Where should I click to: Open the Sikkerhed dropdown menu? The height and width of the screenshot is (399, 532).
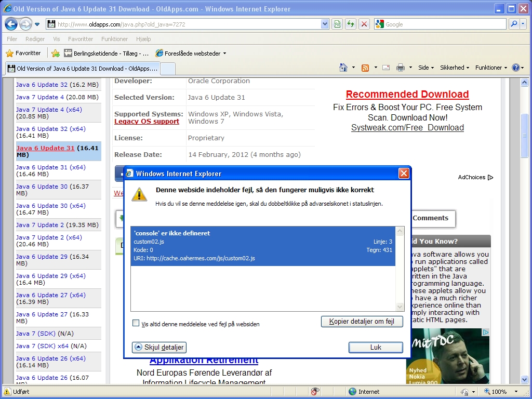pyautogui.click(x=455, y=68)
